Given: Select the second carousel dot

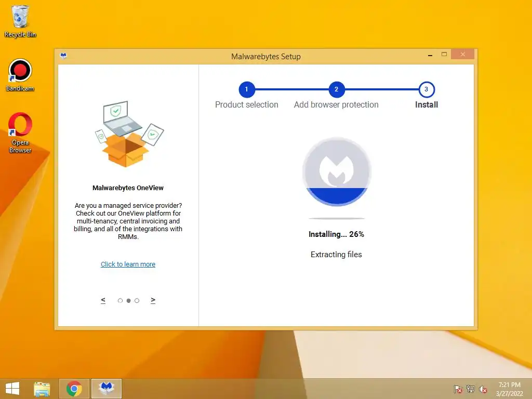Looking at the screenshot, I should pyautogui.click(x=129, y=301).
